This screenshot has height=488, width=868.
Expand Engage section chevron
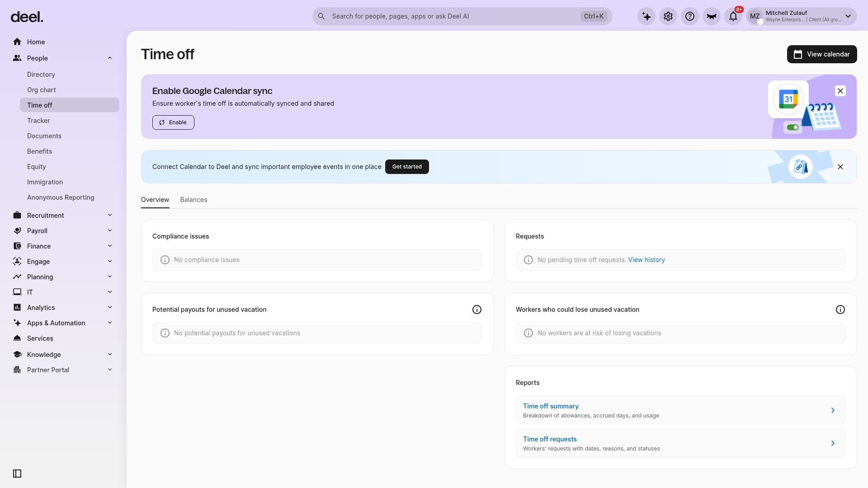pyautogui.click(x=110, y=261)
